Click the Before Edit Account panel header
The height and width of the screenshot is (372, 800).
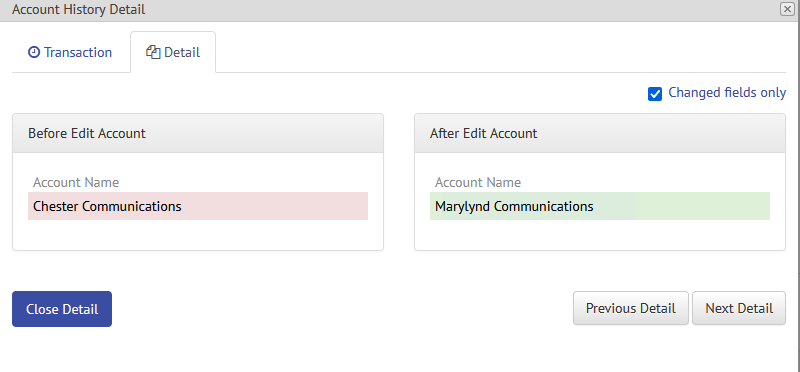[x=198, y=133]
